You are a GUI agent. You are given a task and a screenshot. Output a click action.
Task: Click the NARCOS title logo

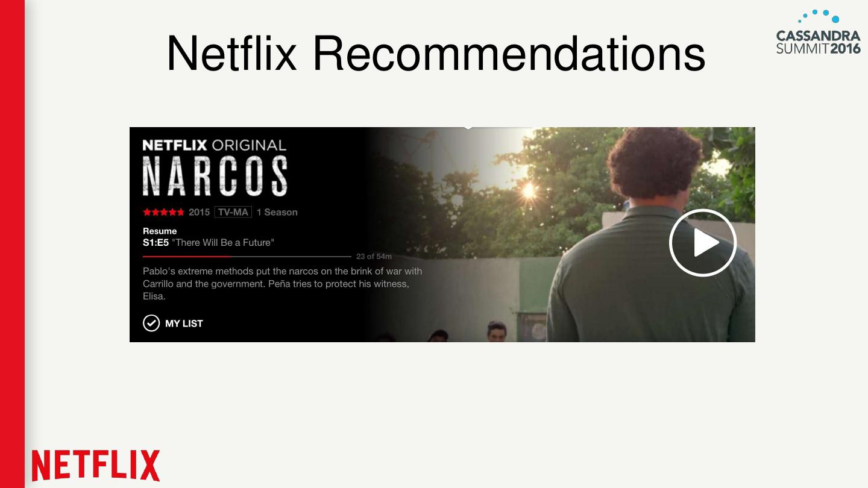pos(215,176)
